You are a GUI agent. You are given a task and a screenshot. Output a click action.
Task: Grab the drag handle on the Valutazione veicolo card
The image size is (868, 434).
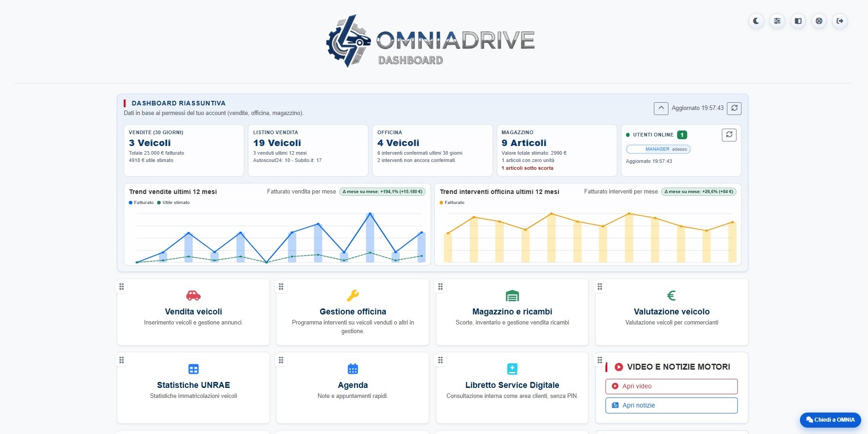tap(600, 287)
